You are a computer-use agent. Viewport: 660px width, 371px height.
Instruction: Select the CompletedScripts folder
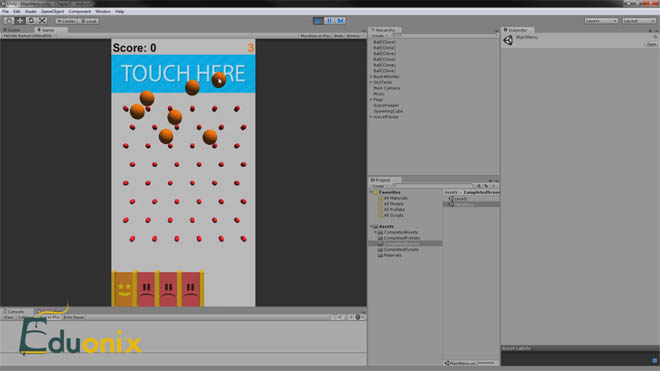401,250
